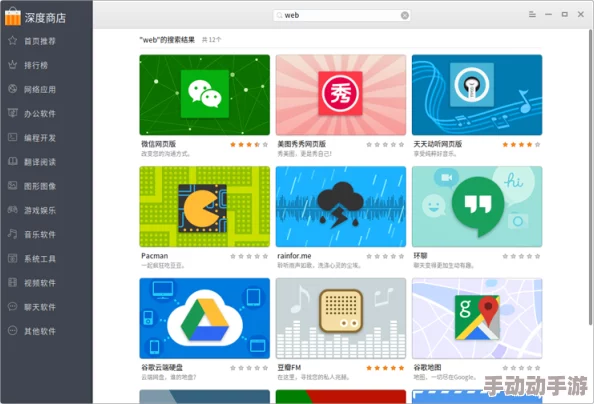Click star rating of Pacman
The image size is (594, 404).
coord(249,256)
